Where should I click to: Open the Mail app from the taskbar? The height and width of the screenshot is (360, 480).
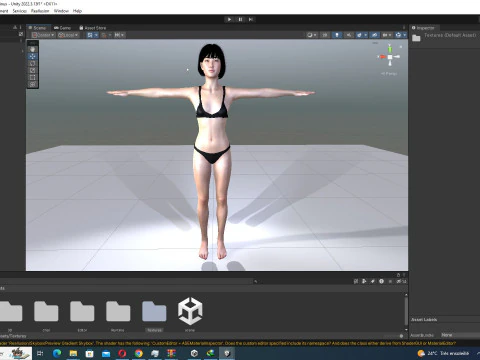pyautogui.click(x=106, y=353)
